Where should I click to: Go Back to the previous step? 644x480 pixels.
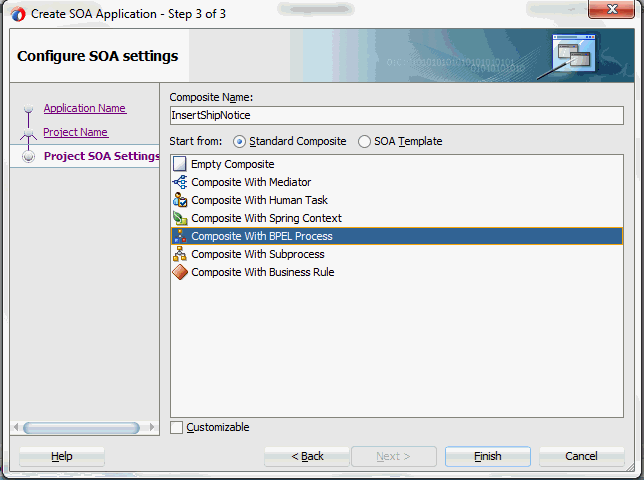click(307, 456)
